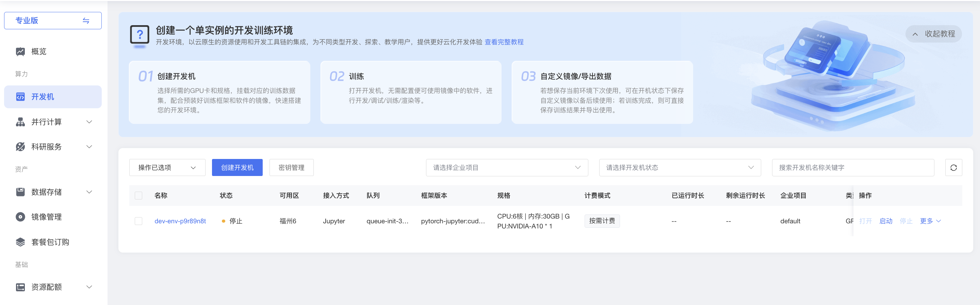This screenshot has width=980, height=305.
Task: Click the 企业项目 column header
Action: (x=793, y=195)
